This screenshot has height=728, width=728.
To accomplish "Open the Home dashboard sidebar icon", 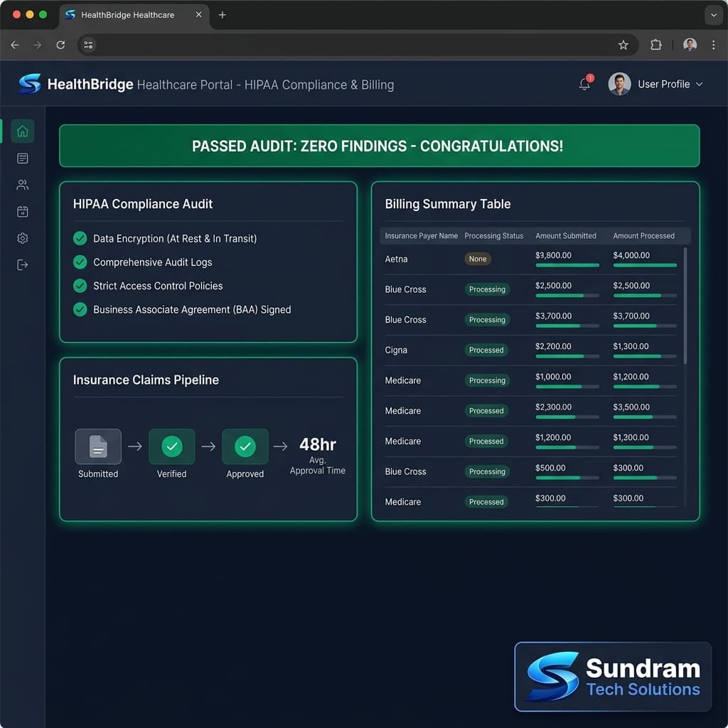I will click(22, 132).
